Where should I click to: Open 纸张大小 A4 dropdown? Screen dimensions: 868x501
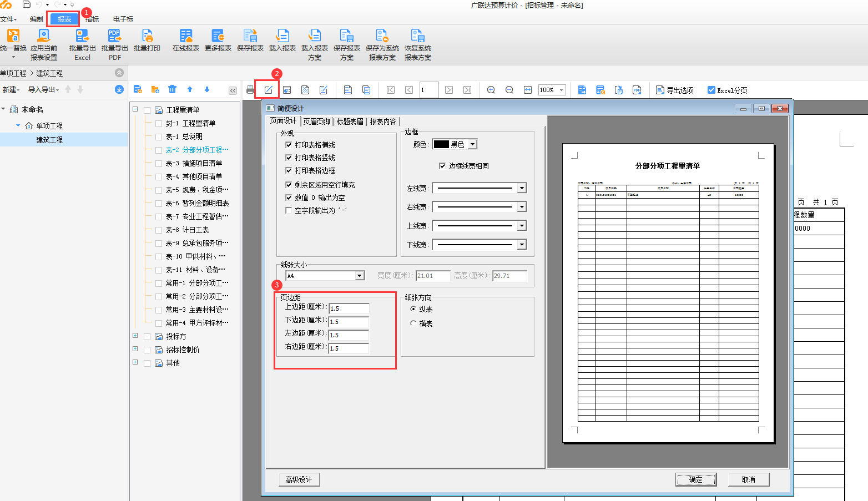click(x=360, y=276)
